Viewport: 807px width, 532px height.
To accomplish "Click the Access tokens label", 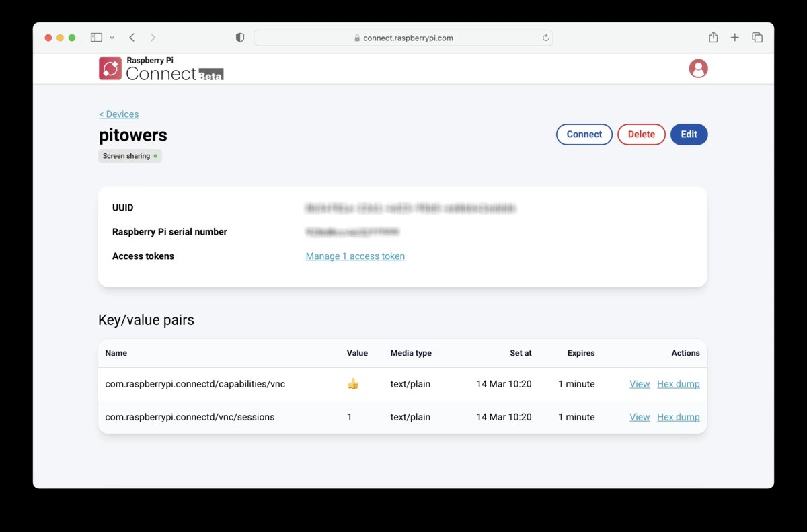I will click(143, 256).
